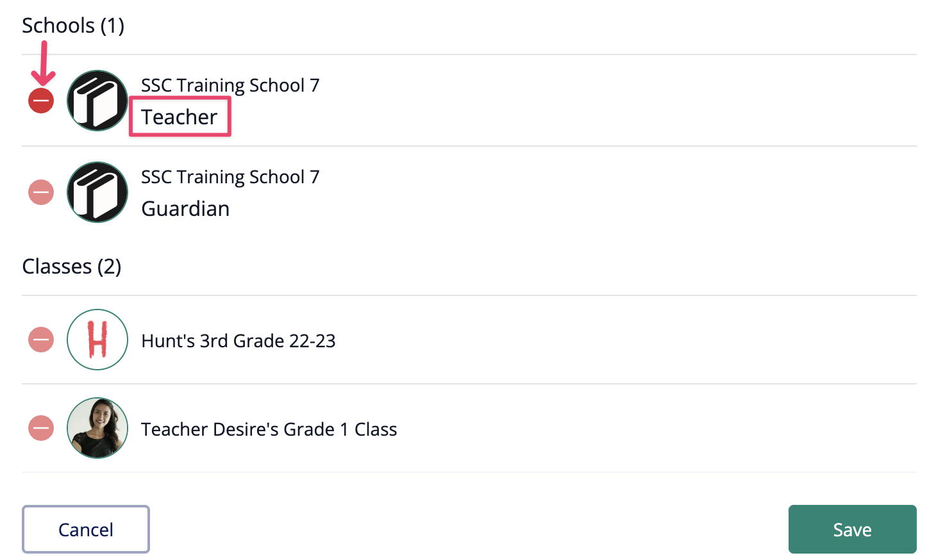Image resolution: width=936 pixels, height=560 pixels.
Task: Click the highlighted Teacher role label
Action: tap(180, 117)
